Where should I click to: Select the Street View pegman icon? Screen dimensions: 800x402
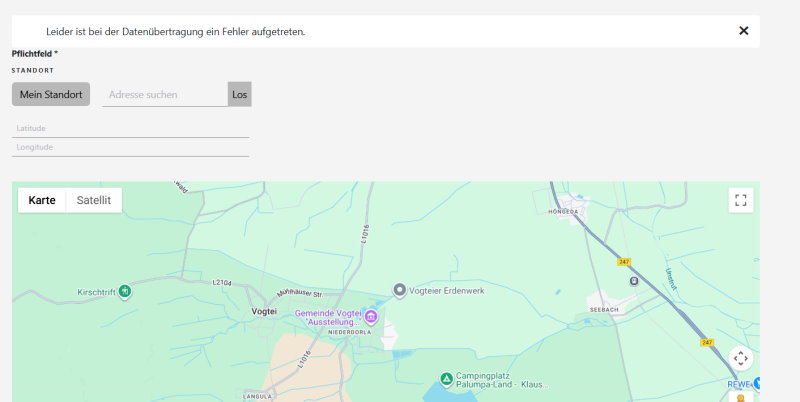[741, 397]
